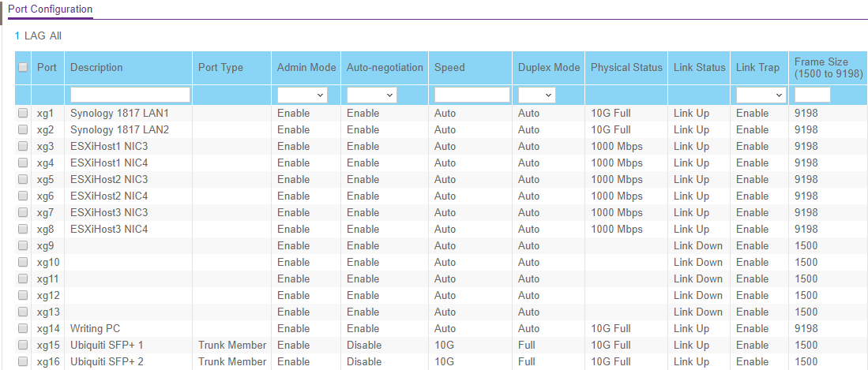Expand the Duplex Mode filter dropdown

point(536,95)
